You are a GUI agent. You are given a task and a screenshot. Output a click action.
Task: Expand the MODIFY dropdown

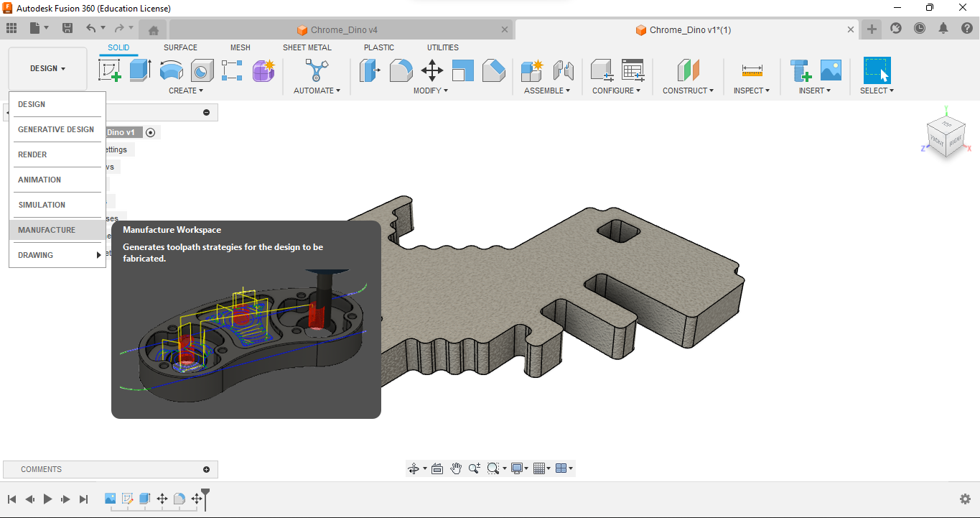click(431, 91)
